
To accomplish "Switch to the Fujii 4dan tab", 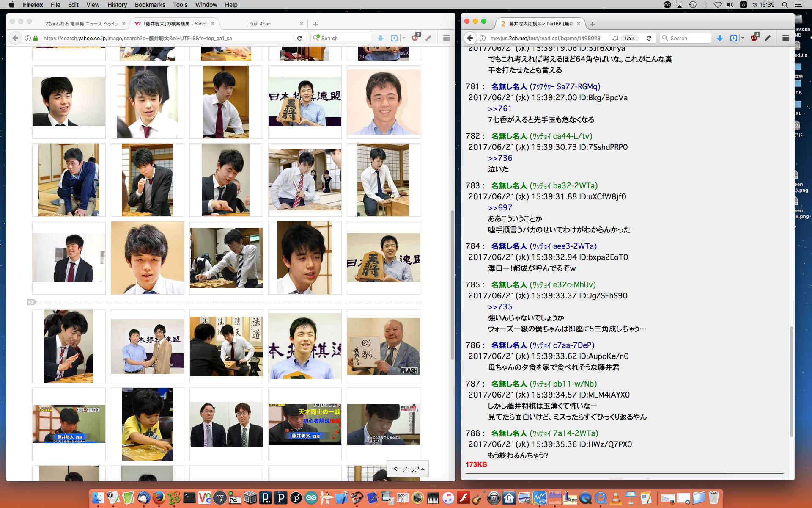I will (x=260, y=24).
